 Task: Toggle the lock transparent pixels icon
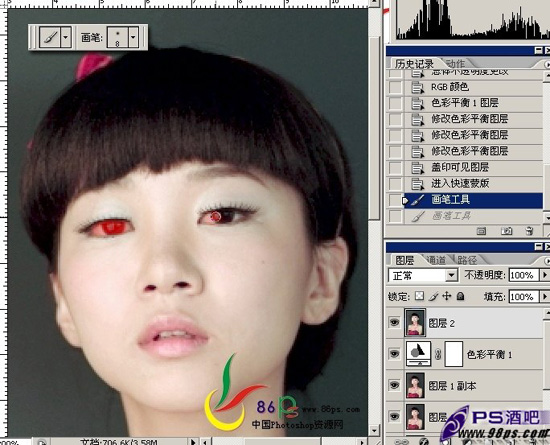point(419,296)
